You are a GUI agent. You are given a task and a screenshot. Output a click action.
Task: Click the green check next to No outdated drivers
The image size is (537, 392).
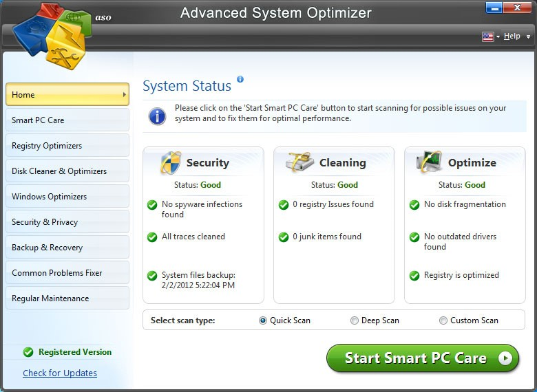pyautogui.click(x=414, y=237)
